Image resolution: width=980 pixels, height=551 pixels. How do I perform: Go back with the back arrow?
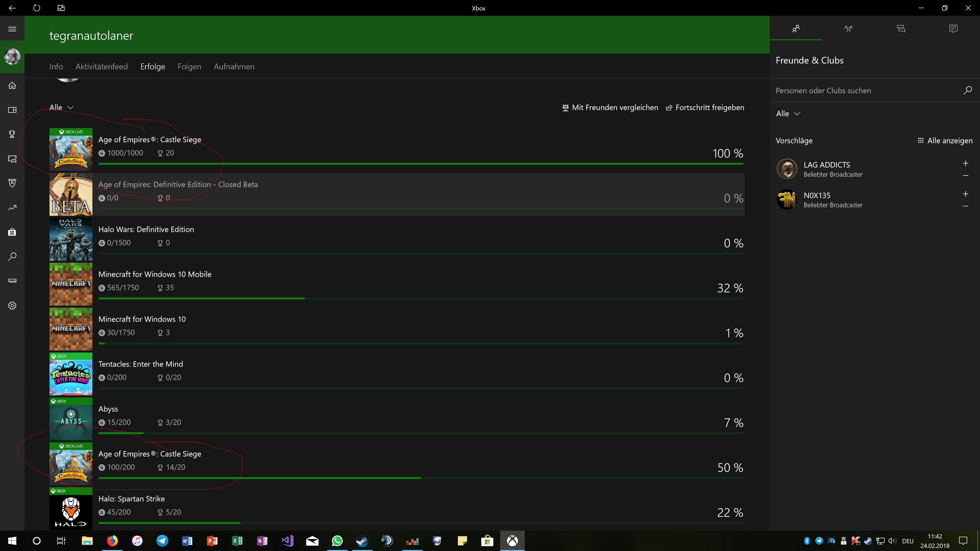[x=12, y=8]
